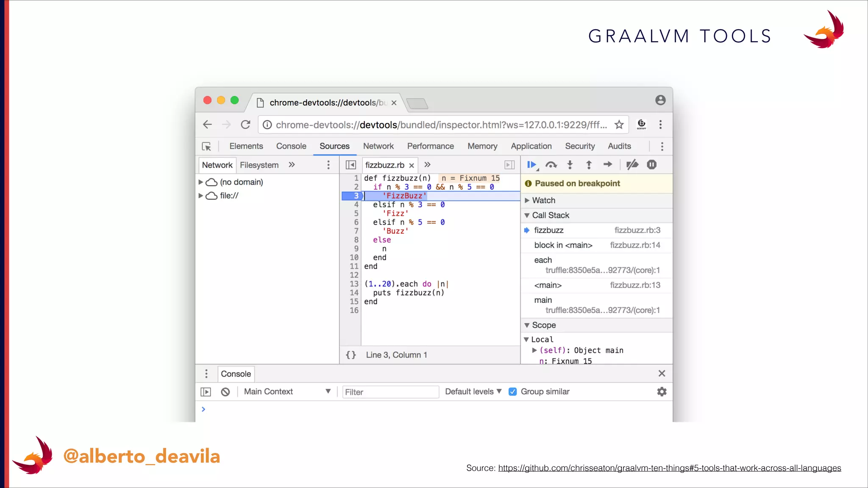Open the Security panel
Viewport: 868px width, 488px height.
(x=580, y=146)
